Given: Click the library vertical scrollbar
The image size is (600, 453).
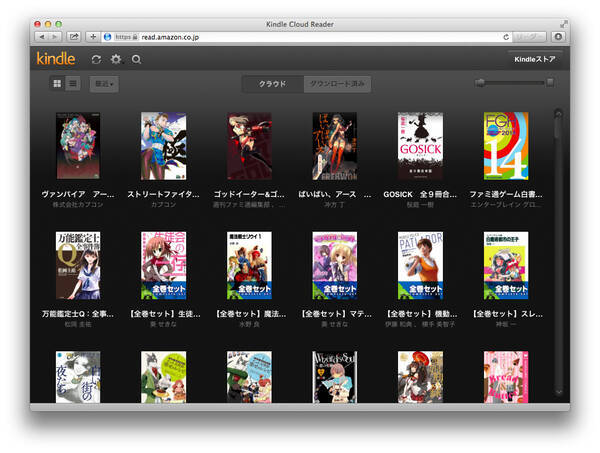Looking at the screenshot, I should [x=557, y=250].
